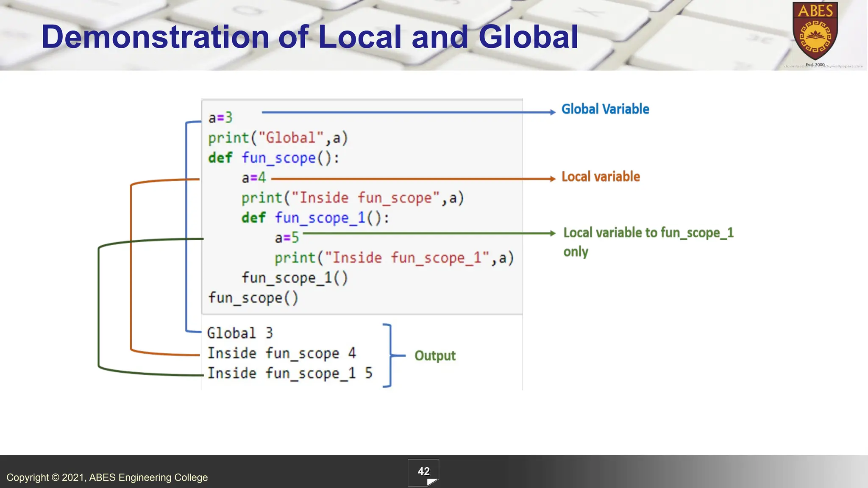
Task: Click the 'Inside fun_scope_1 5' output line
Action: pos(289,373)
